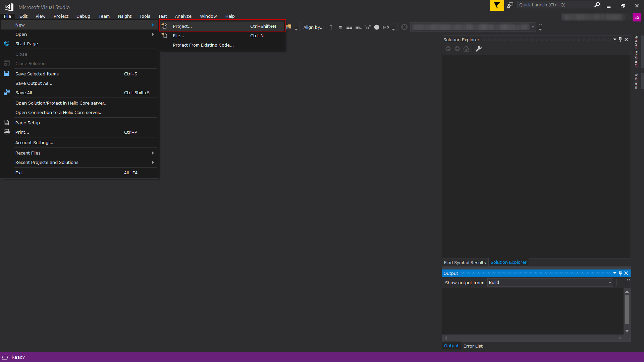Open Account Settings... from File menu
Image resolution: width=644 pixels, height=362 pixels.
tap(80, 142)
